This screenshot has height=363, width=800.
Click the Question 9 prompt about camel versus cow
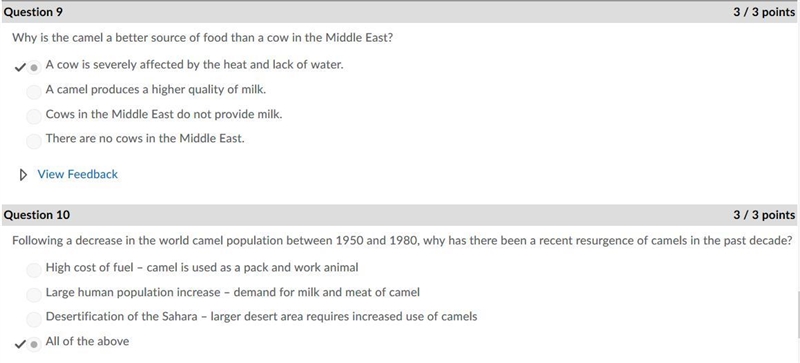click(x=203, y=38)
